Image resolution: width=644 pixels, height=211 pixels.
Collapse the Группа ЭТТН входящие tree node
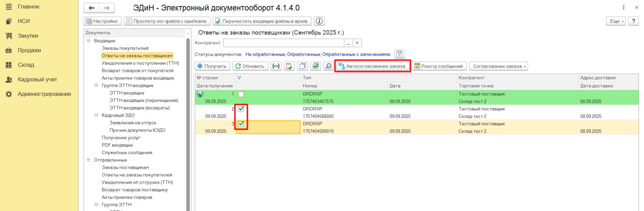96,85
